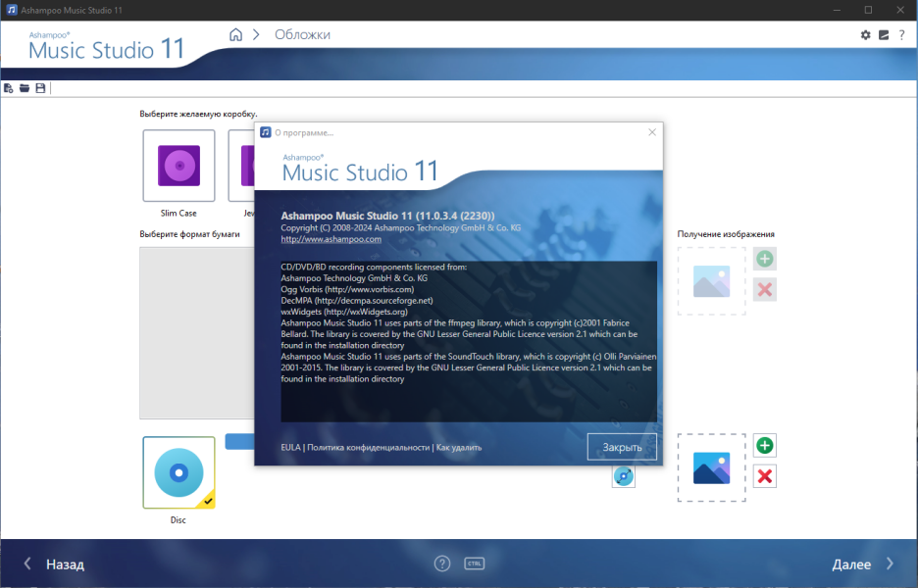Click 'CD/DVD/BD recording components licensed from:' line
The image size is (918, 588).
coord(374,267)
